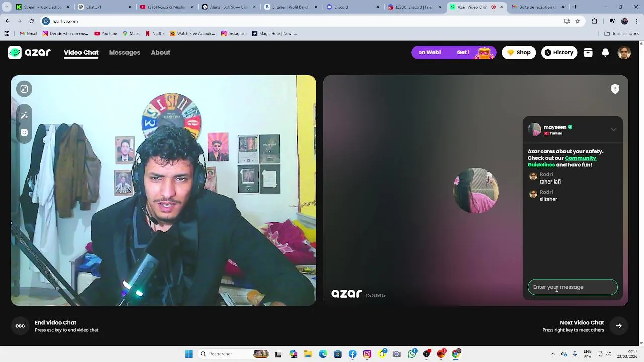
Task: Open the Maps bookmark
Action: tap(131, 34)
